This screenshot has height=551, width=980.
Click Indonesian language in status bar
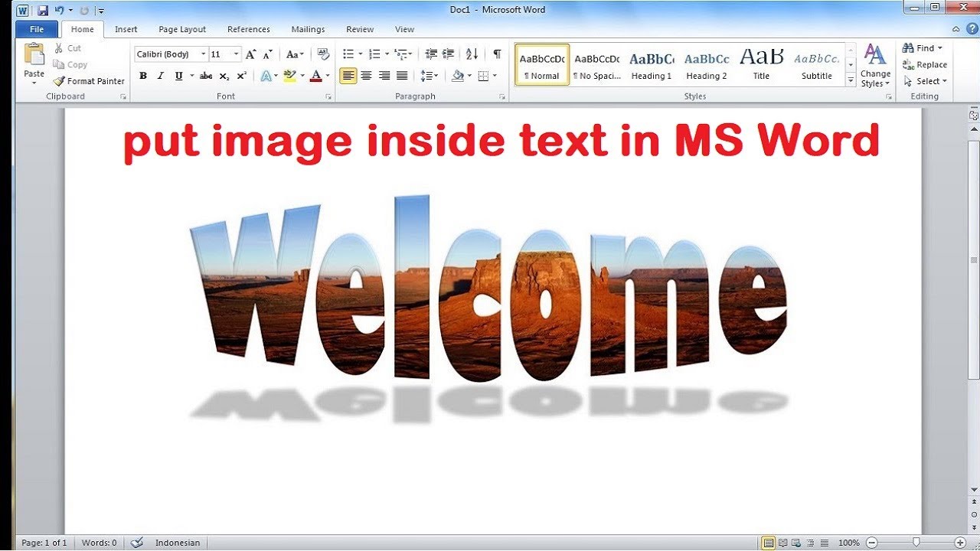178,543
